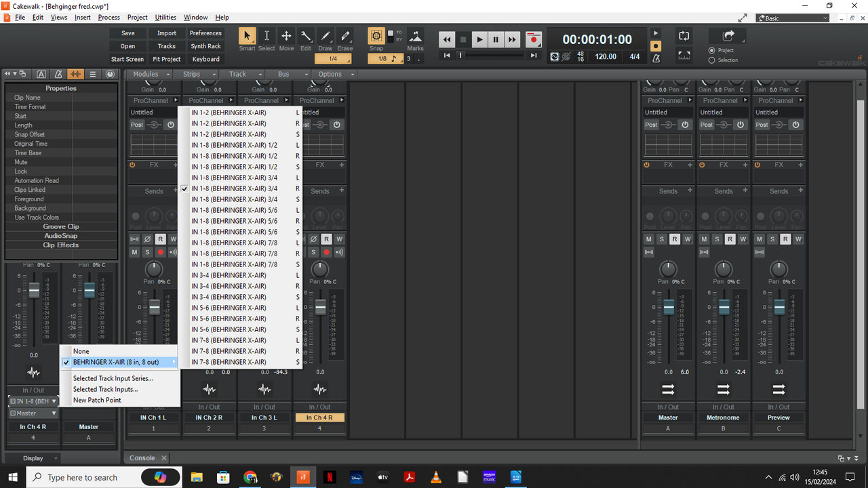The height and width of the screenshot is (488, 868).
Task: Start recording with the transport Record button
Action: 534,39
